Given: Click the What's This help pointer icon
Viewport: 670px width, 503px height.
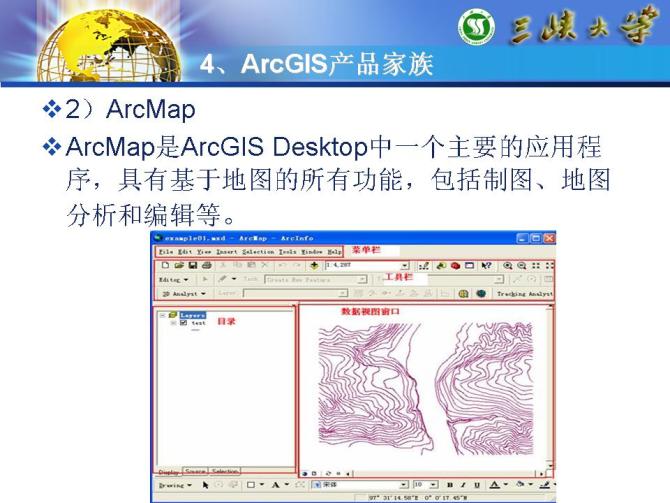Looking at the screenshot, I should [x=486, y=266].
